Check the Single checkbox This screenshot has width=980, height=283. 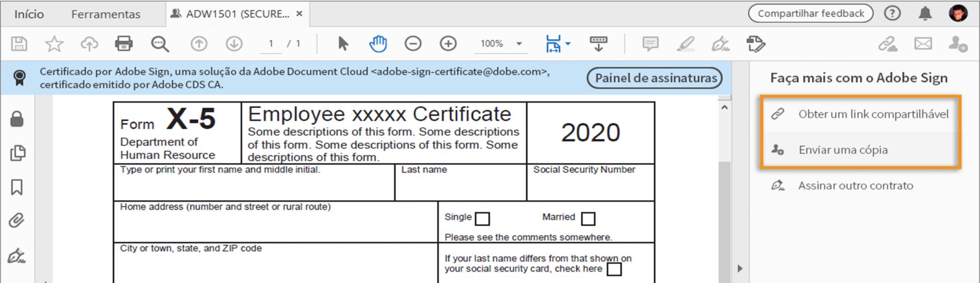click(x=482, y=219)
